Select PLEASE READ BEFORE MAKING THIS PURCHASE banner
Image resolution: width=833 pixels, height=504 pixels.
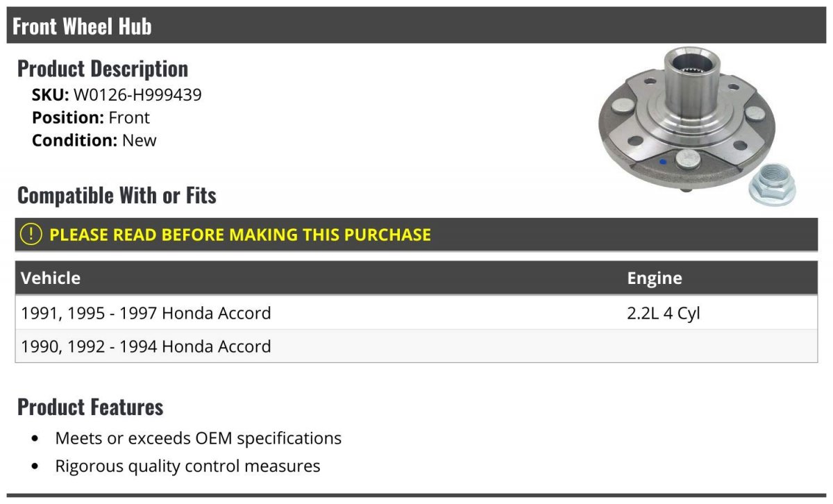point(416,235)
